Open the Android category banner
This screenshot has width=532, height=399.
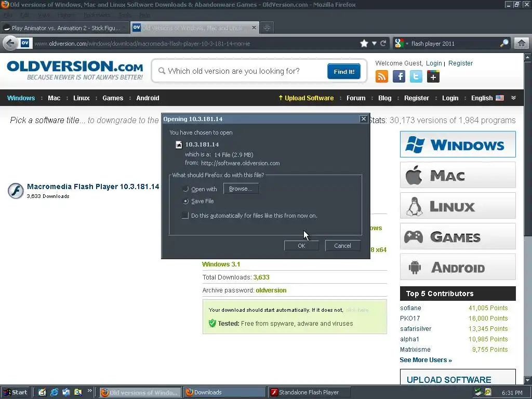[x=458, y=267]
